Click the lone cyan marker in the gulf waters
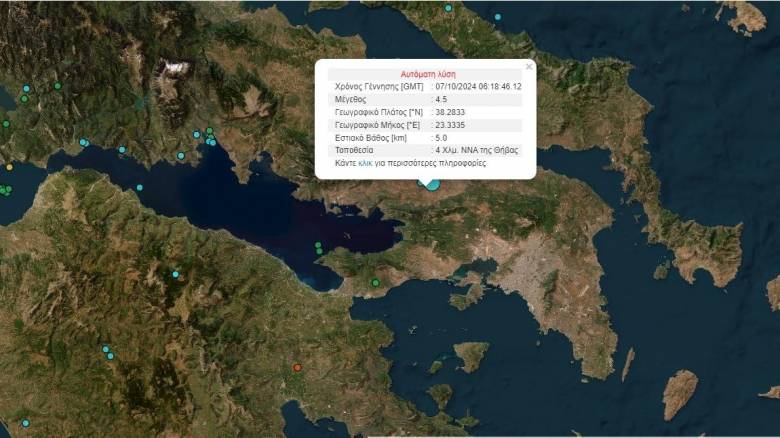Viewport: 780px width, 438px height. (x=139, y=187)
